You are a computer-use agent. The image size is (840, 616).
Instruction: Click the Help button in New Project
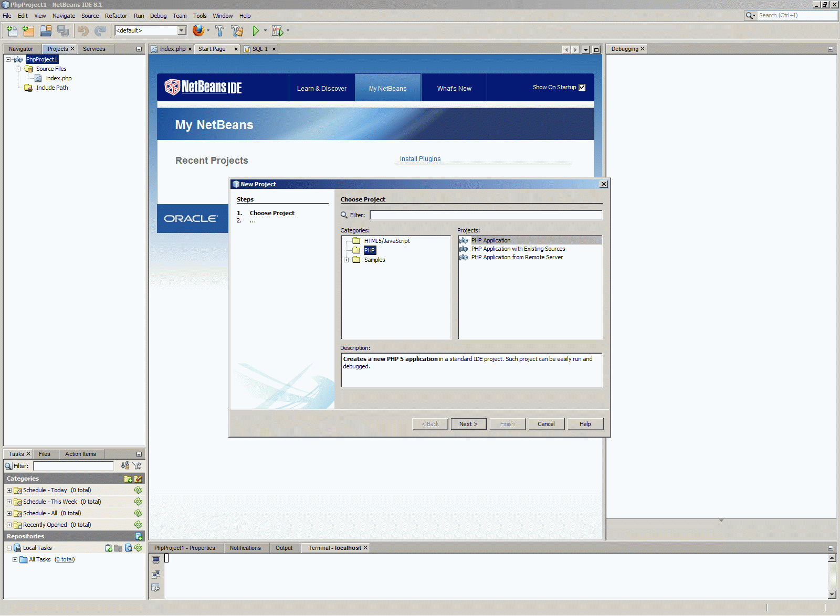[x=585, y=424]
